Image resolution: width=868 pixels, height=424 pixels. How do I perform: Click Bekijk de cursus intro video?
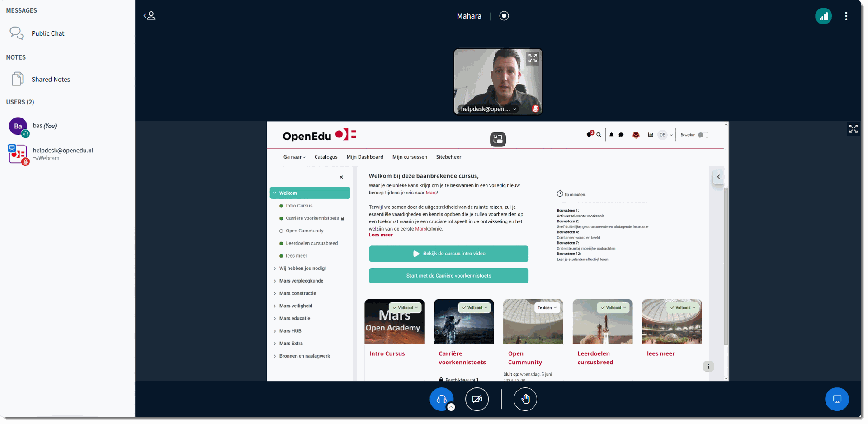(x=448, y=254)
